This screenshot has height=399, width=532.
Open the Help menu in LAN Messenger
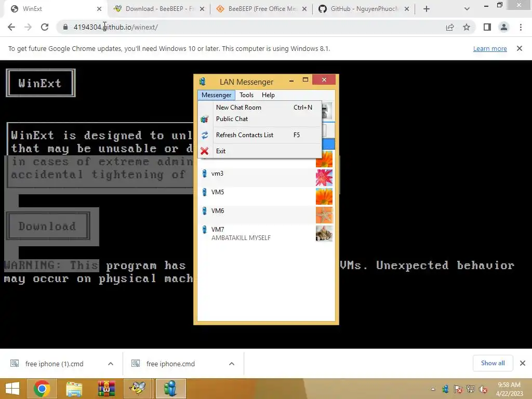[268, 95]
